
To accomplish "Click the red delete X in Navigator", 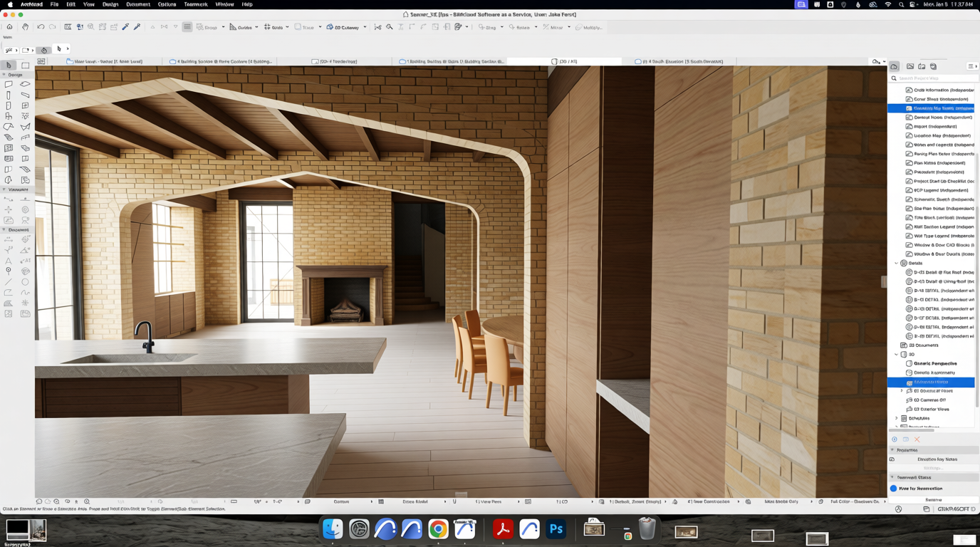I will click(x=917, y=439).
